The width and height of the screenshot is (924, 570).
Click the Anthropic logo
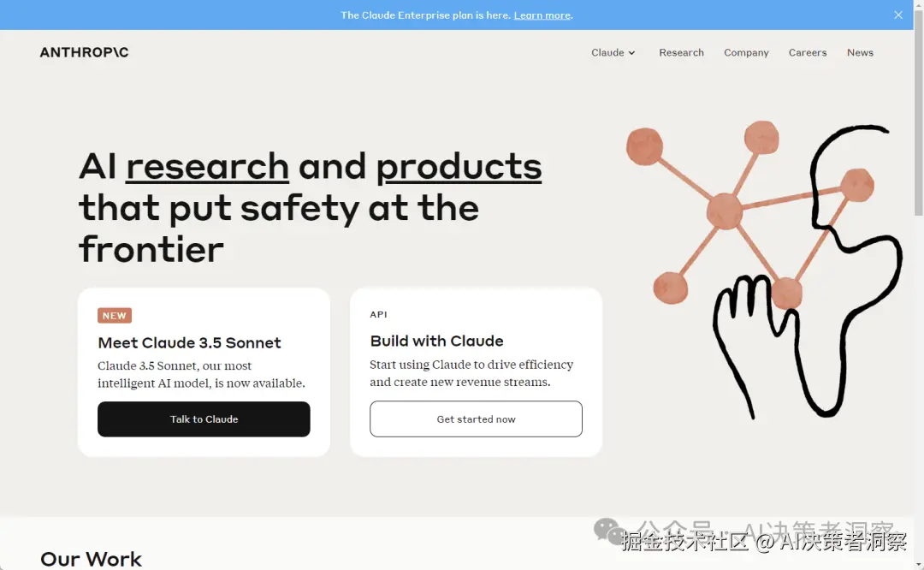coord(84,52)
